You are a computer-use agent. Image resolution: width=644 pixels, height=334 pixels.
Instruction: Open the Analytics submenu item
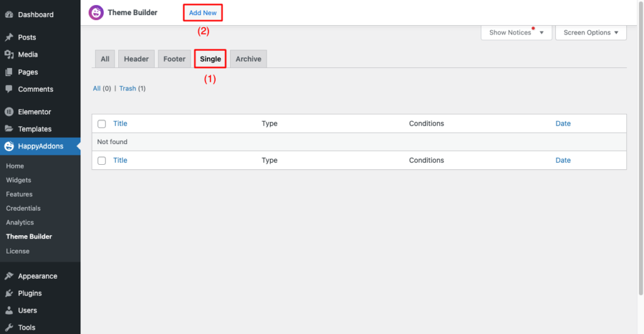pos(19,222)
